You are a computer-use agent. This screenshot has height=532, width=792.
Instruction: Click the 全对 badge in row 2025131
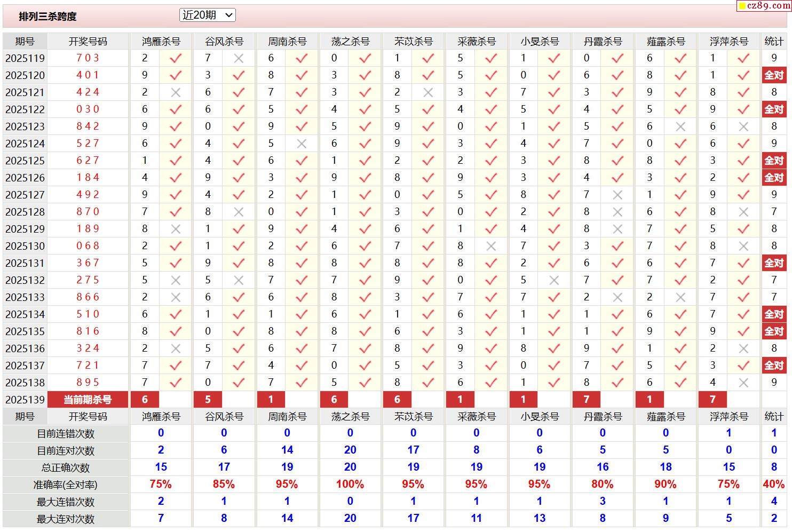(x=774, y=263)
